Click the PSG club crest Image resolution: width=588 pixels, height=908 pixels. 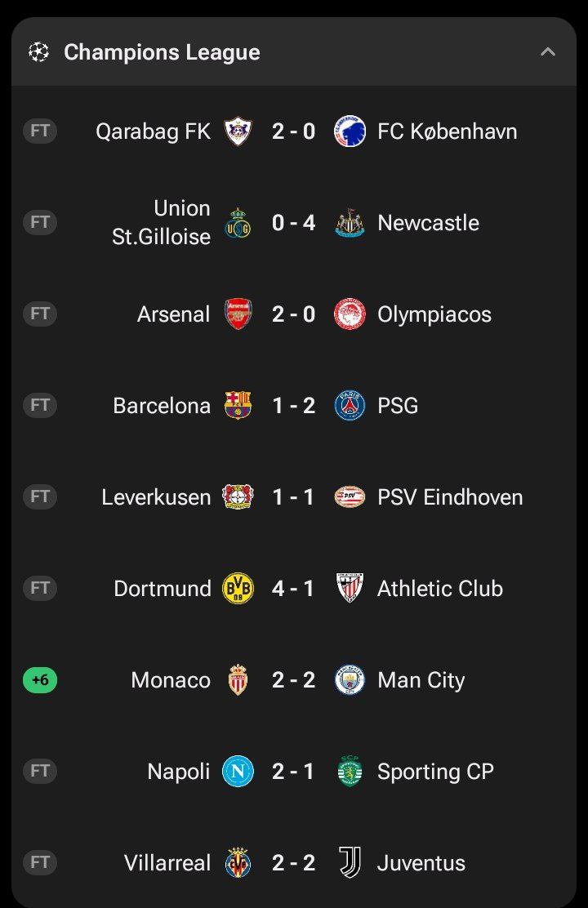click(350, 406)
